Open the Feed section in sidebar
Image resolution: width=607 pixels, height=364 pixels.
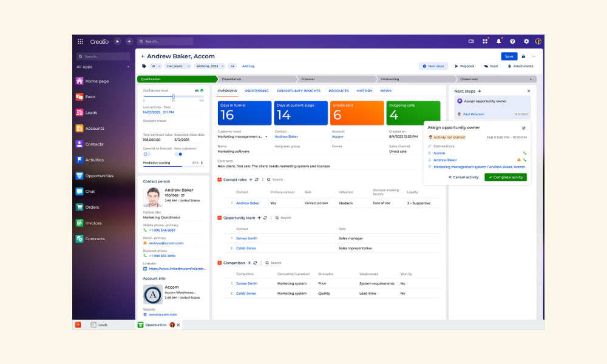tap(86, 96)
